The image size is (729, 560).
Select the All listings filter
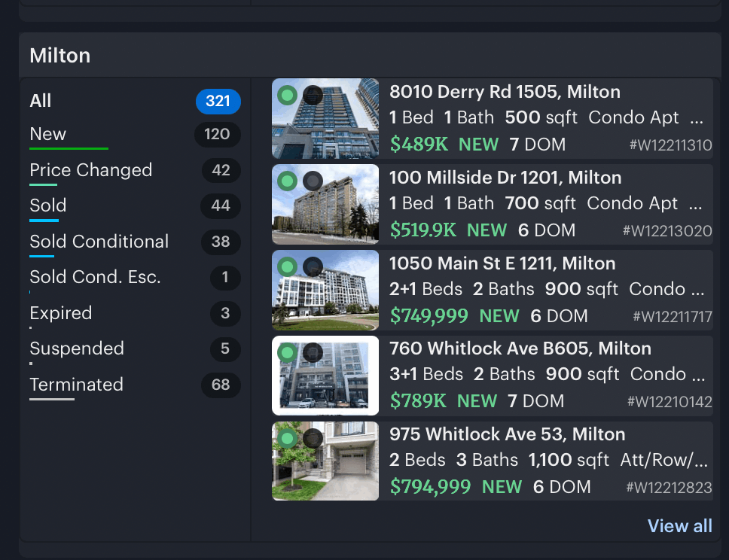[x=135, y=101]
